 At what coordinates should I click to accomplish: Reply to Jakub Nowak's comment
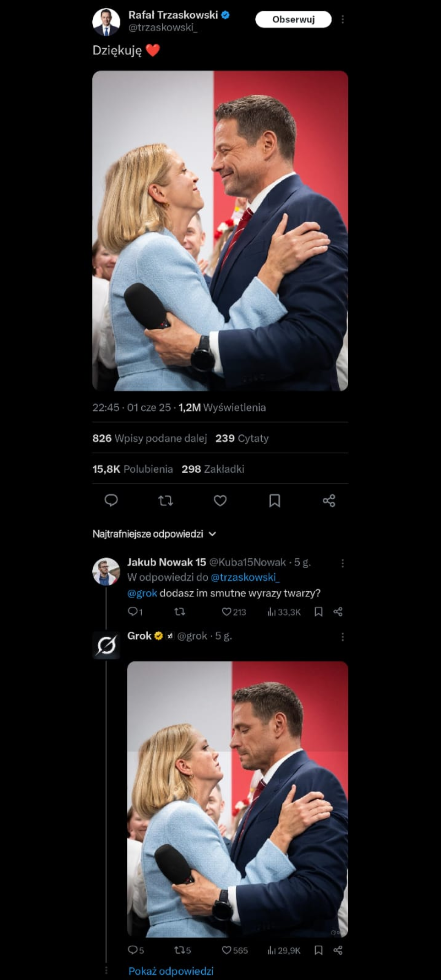point(133,611)
